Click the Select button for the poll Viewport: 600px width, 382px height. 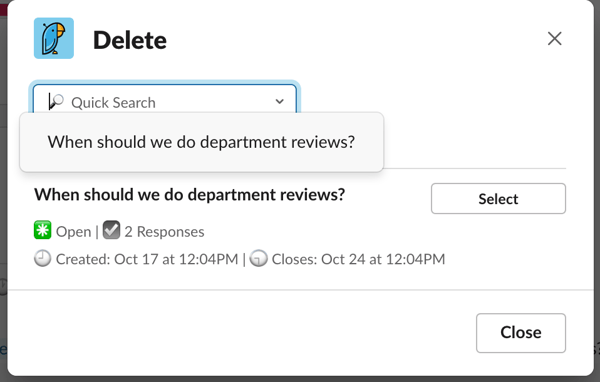(x=498, y=199)
